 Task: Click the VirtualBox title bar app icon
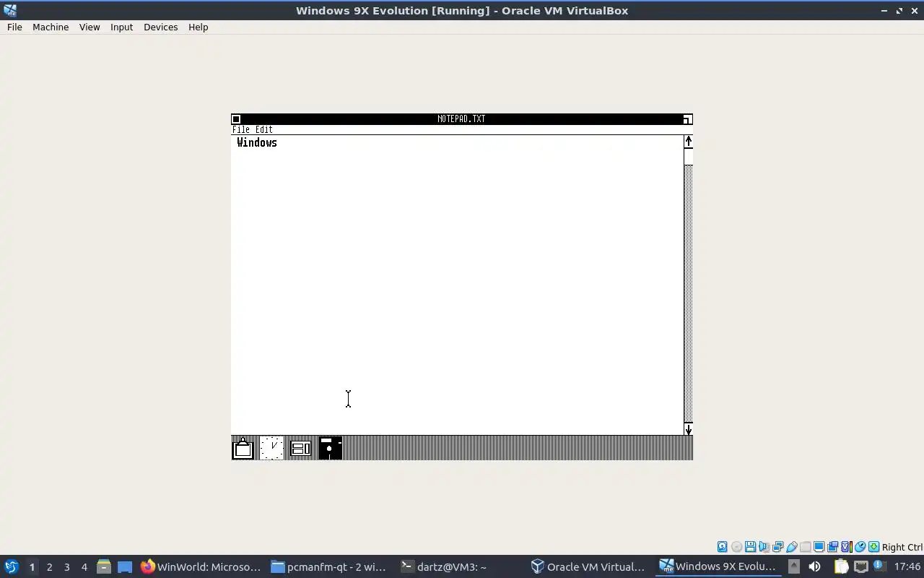click(10, 10)
